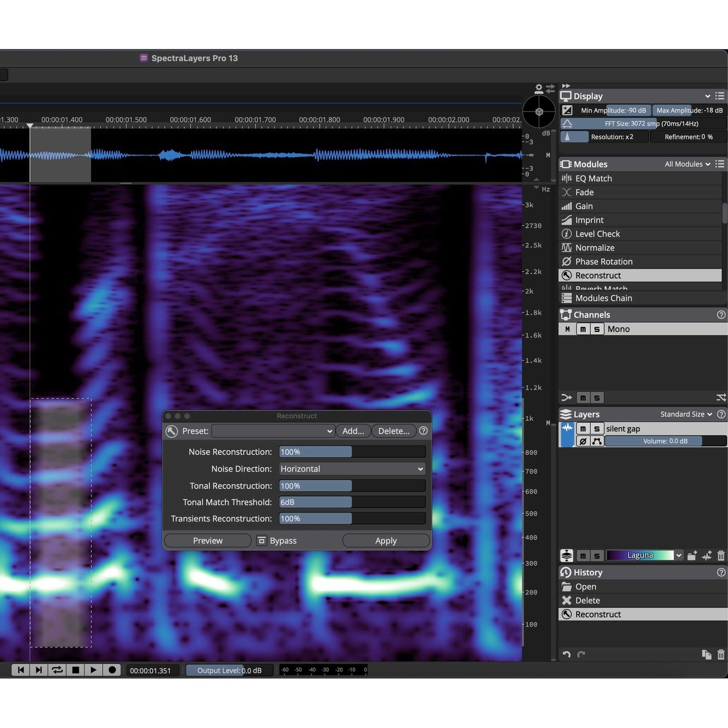This screenshot has height=728, width=728.
Task: Start recording with Record button
Action: point(112,670)
